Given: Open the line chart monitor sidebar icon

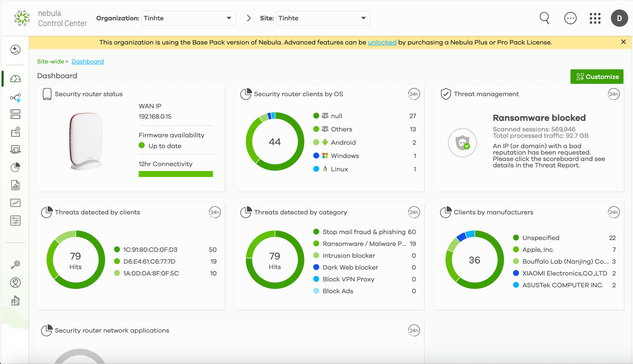Looking at the screenshot, I should coord(15,203).
